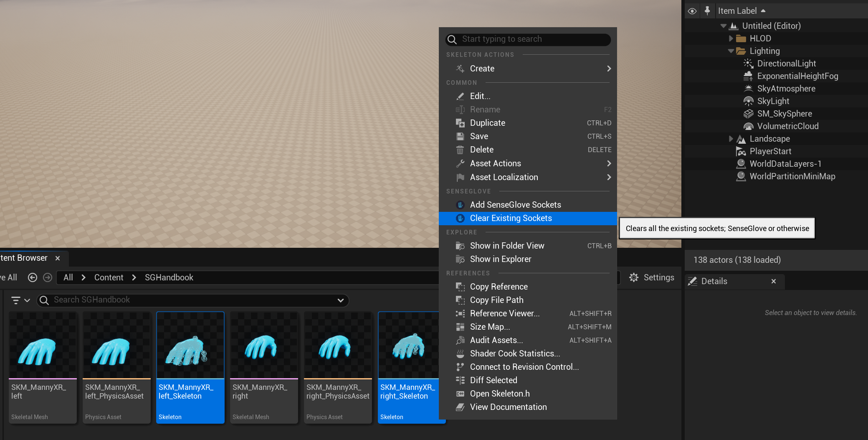Image resolution: width=868 pixels, height=440 pixels.
Task: Click the PlayerStart icon in the outliner
Action: tap(741, 151)
